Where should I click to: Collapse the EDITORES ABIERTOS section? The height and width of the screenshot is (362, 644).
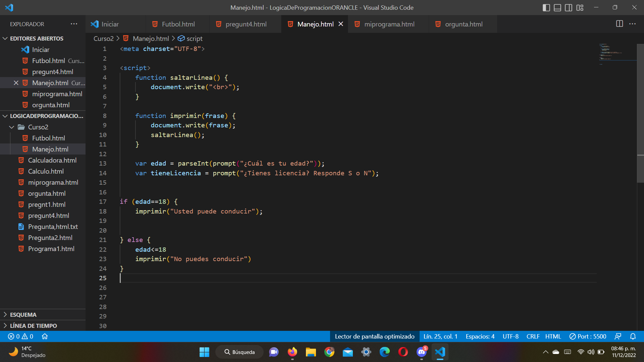point(43,39)
